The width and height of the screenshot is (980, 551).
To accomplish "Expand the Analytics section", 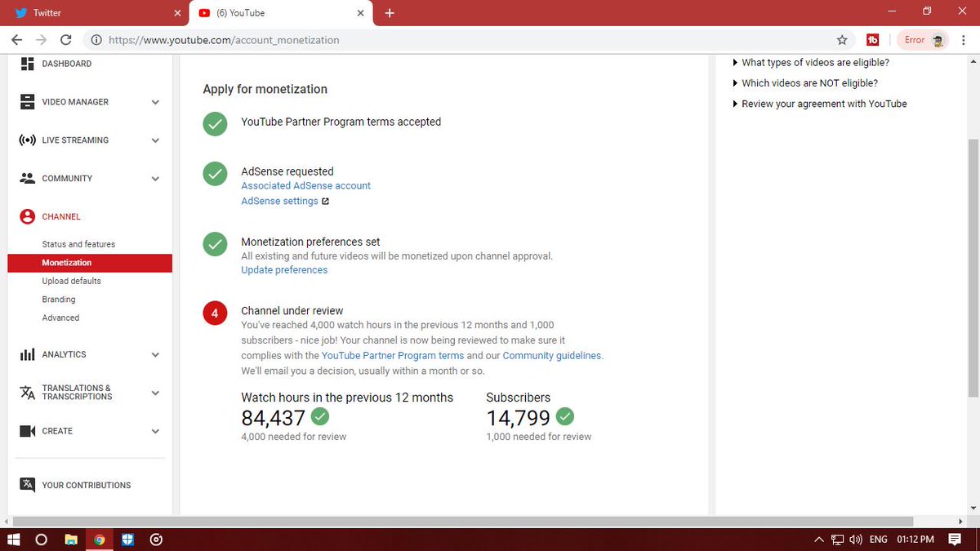I will point(155,354).
